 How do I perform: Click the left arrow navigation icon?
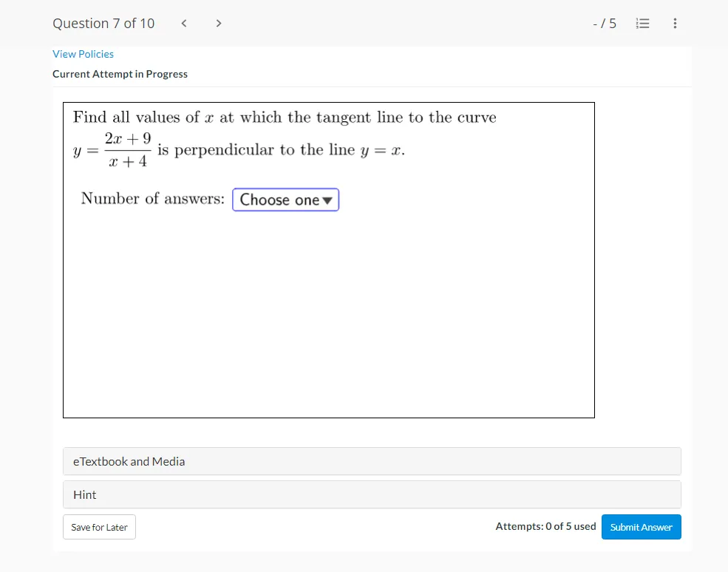click(183, 23)
